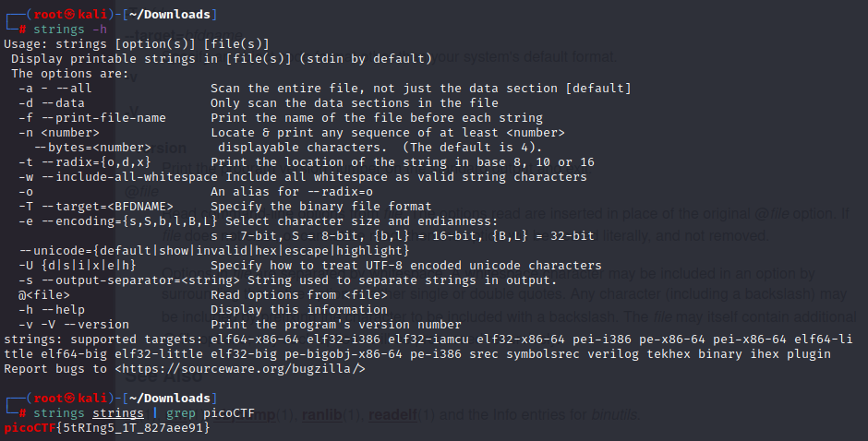Viewport: 868px width, 441px height.
Task: Click the first root㉿kali prompt
Action: click(70, 15)
